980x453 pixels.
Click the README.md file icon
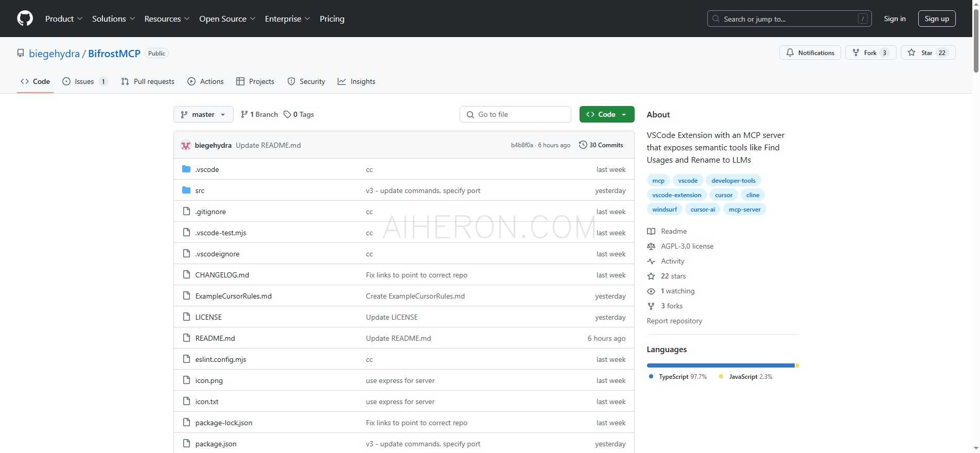coord(186,338)
